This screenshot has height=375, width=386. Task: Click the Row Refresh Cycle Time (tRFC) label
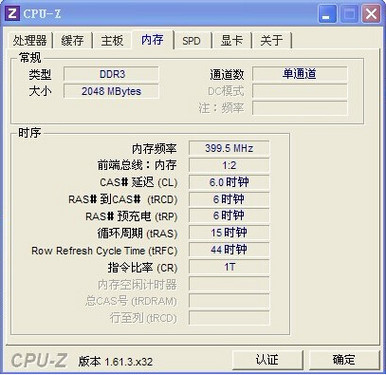point(104,251)
